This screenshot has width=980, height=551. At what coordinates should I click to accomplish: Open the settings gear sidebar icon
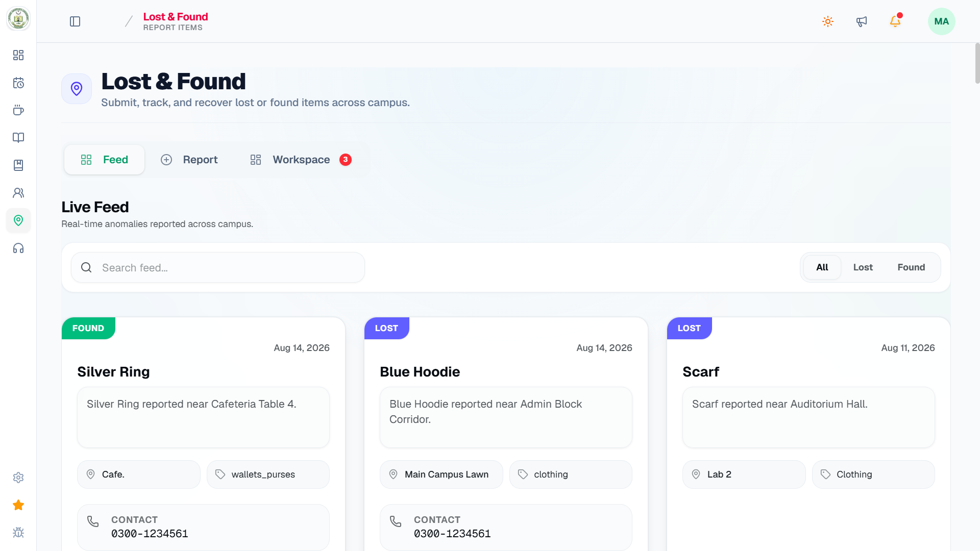coord(18,478)
